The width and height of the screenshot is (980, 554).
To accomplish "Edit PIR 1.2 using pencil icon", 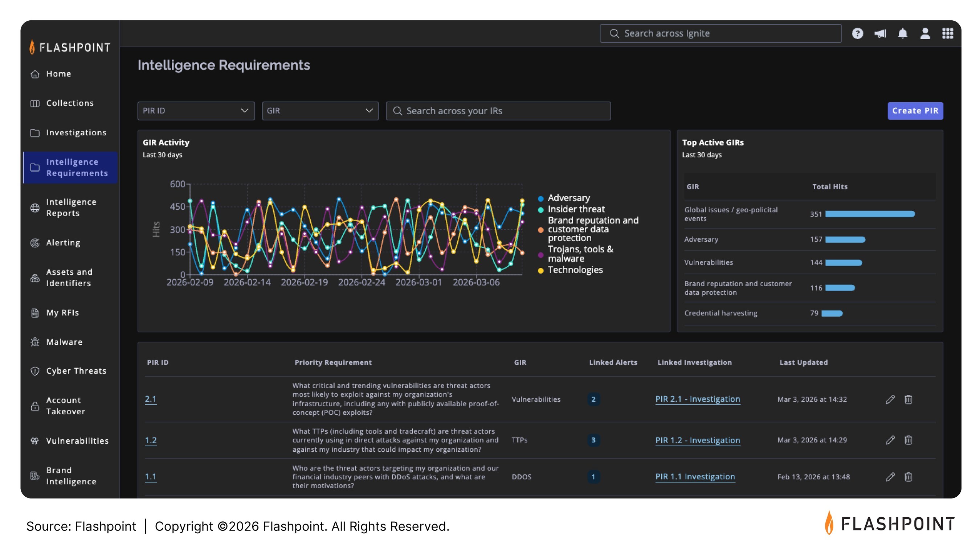I will point(890,440).
